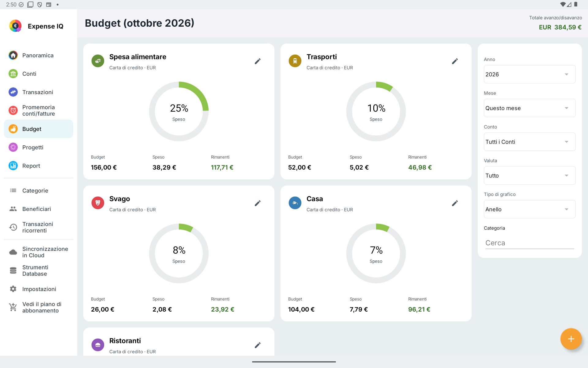Click the purple Ristoranti category icon

(x=98, y=345)
